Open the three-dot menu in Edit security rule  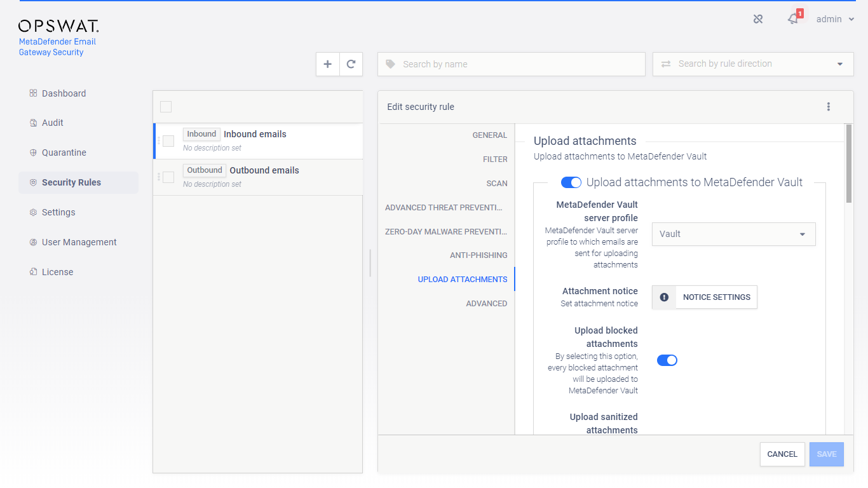[x=829, y=107]
